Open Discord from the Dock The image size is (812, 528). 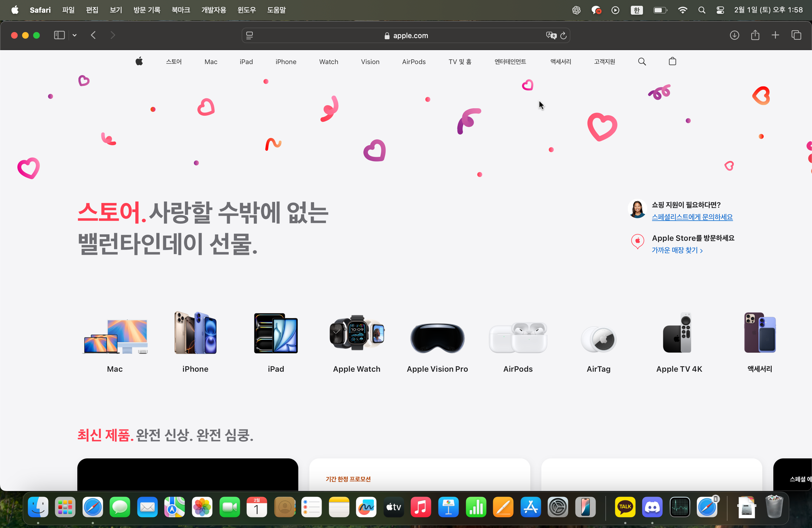coord(652,507)
